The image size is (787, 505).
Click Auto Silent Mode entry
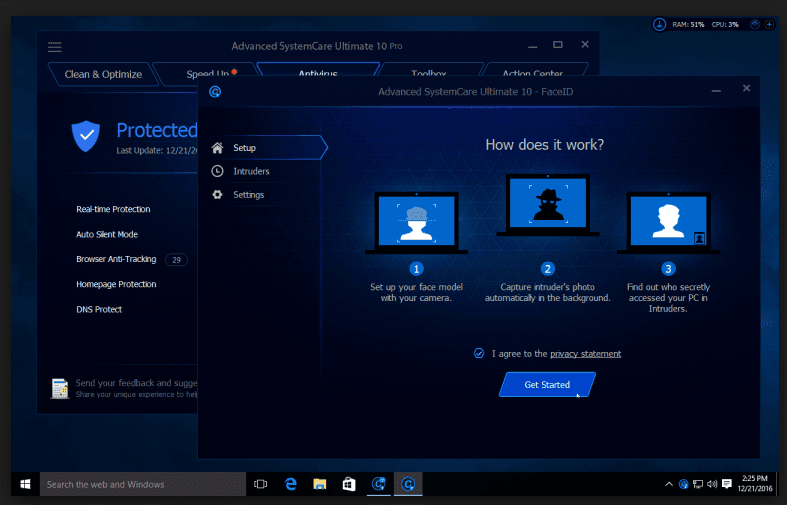107,234
